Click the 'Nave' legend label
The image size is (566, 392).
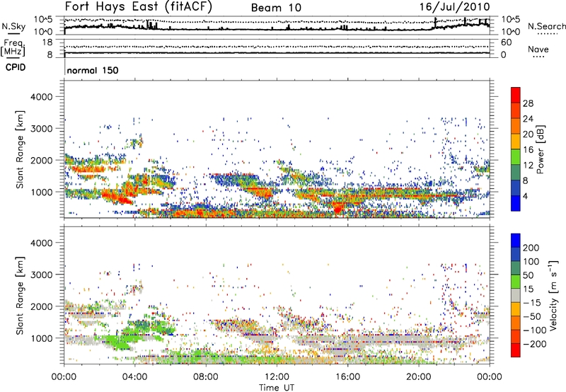click(538, 50)
